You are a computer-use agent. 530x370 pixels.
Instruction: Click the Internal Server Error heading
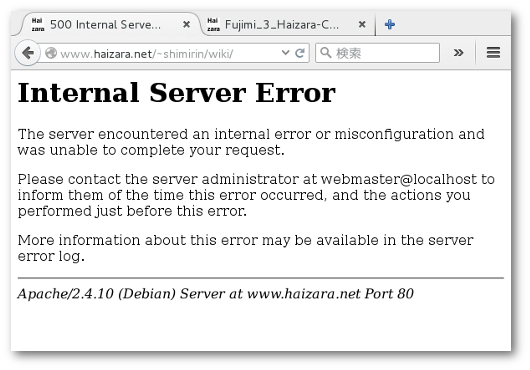click(x=176, y=93)
